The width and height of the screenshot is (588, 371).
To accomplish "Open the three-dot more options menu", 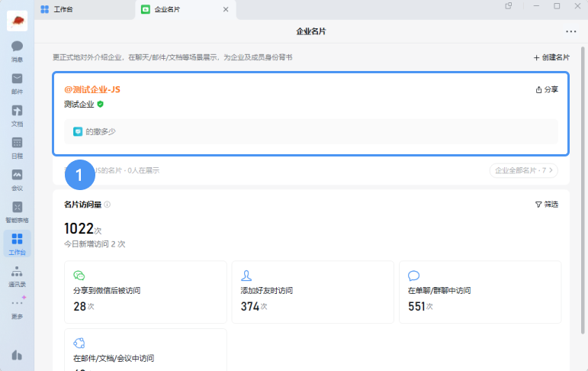I will (x=570, y=31).
